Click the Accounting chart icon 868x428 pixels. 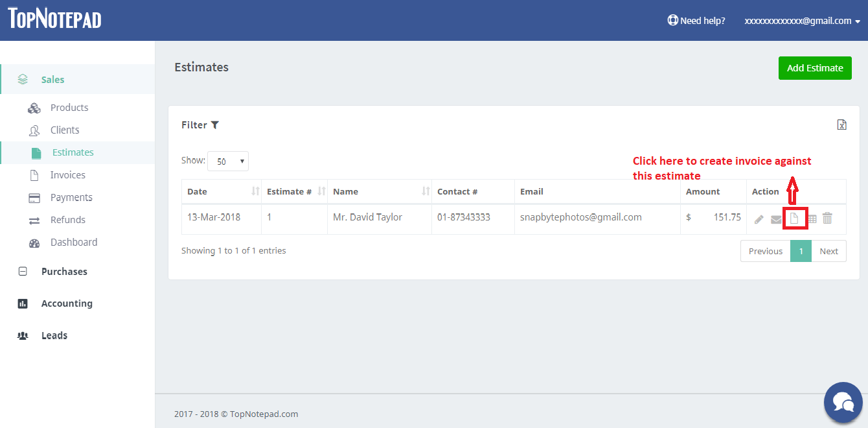23,303
